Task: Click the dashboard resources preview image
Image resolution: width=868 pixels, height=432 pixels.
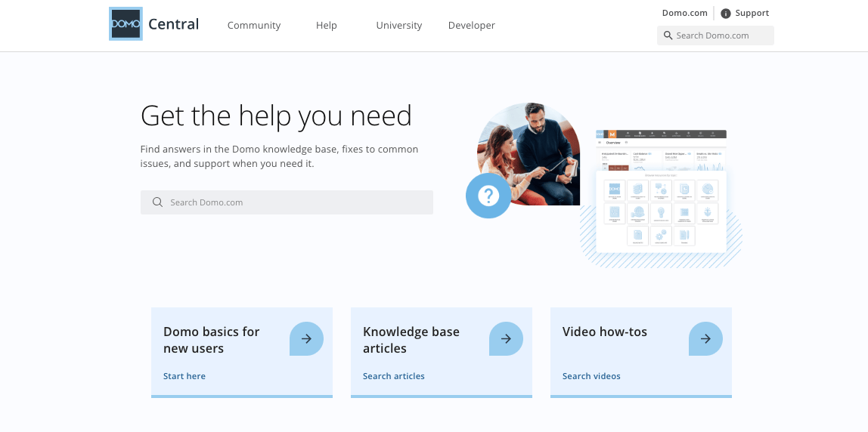Action: pyautogui.click(x=661, y=192)
